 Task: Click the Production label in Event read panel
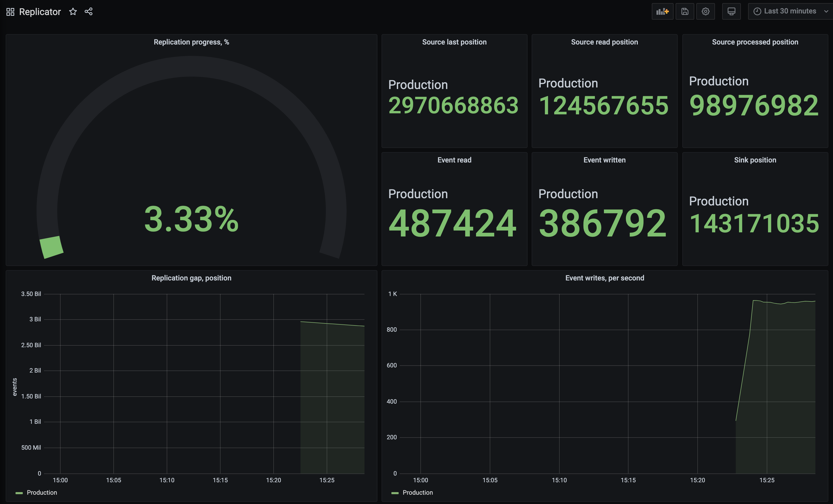(418, 194)
